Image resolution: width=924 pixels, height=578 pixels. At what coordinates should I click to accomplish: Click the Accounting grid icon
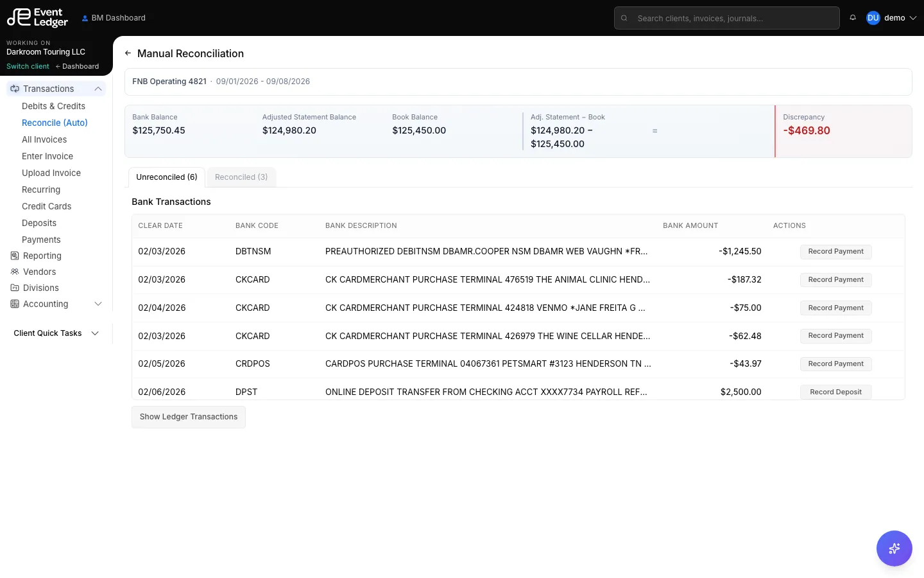click(15, 304)
